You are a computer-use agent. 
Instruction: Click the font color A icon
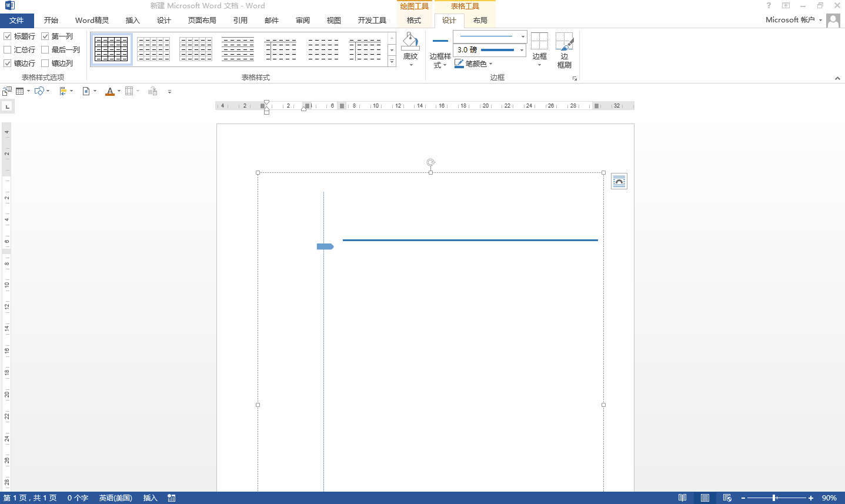[x=110, y=91]
